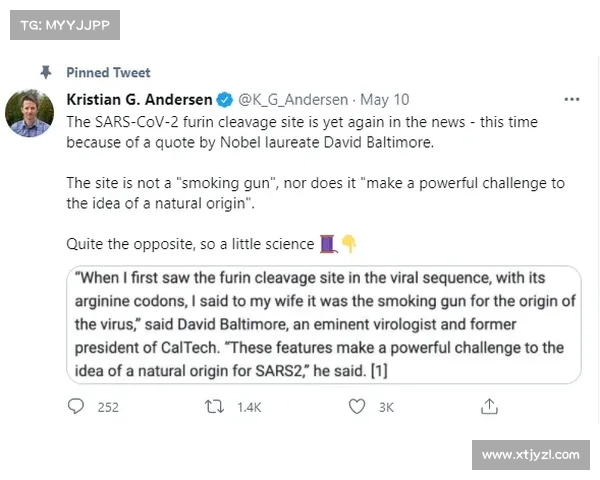Click the purple thread spool emoji
The image size is (600, 480).
pos(328,243)
